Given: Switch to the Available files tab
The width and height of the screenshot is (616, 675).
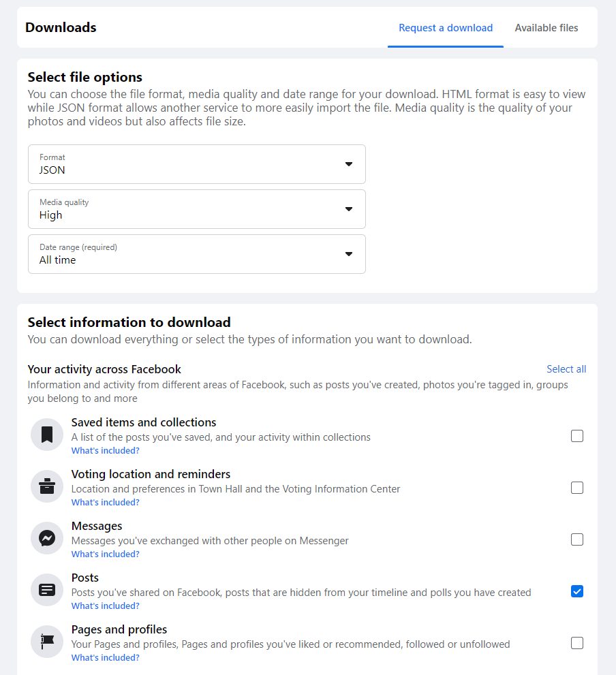Looking at the screenshot, I should (546, 27).
